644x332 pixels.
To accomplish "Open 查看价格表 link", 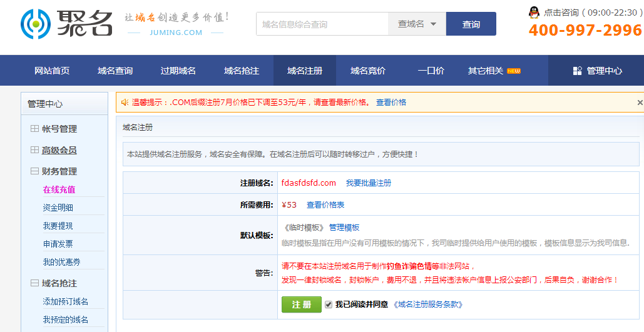I will [x=325, y=205].
